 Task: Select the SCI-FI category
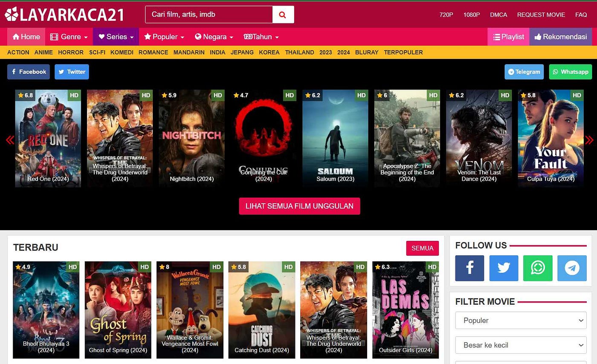coord(97,52)
